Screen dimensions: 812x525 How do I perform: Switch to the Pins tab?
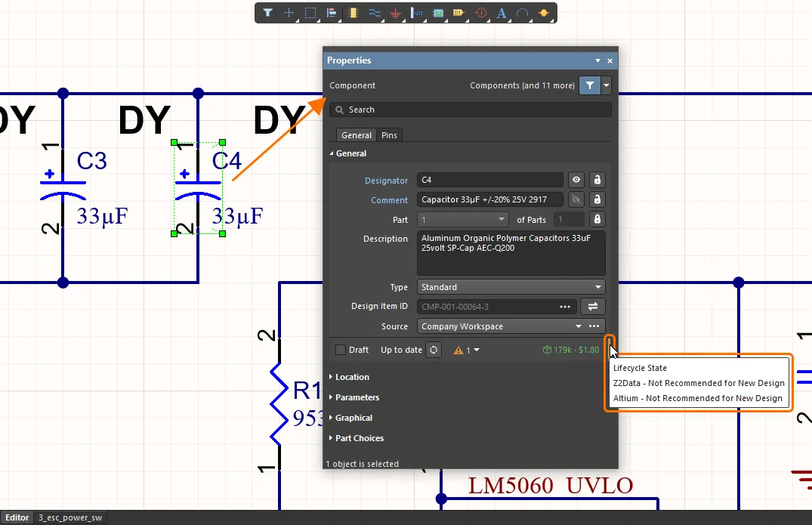point(389,135)
